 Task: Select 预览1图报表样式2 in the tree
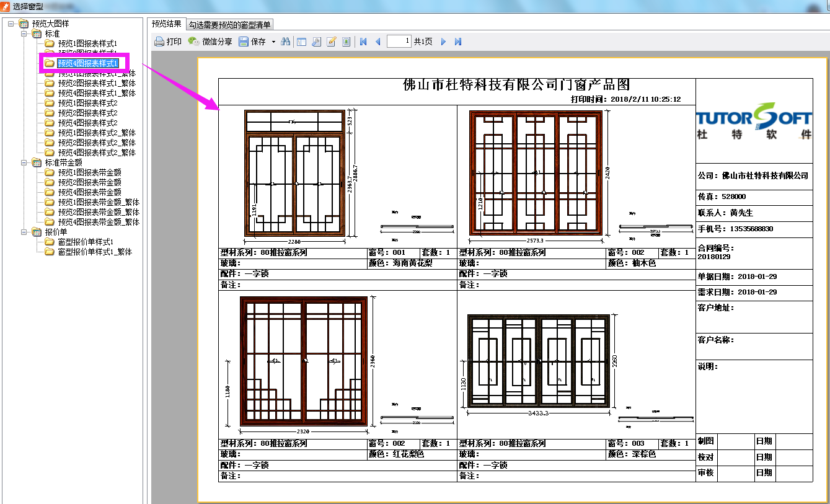[87, 103]
